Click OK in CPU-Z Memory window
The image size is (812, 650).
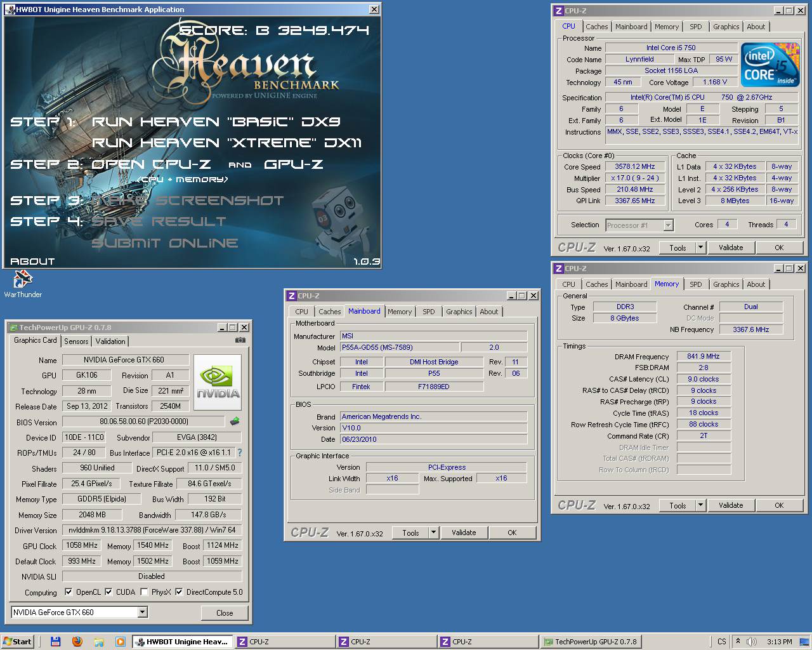pos(779,505)
